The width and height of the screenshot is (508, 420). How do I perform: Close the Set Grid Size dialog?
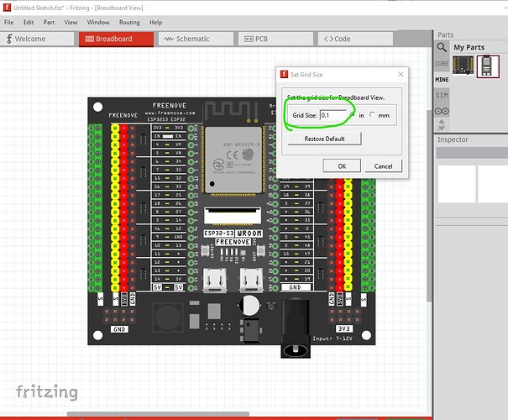[x=401, y=74]
